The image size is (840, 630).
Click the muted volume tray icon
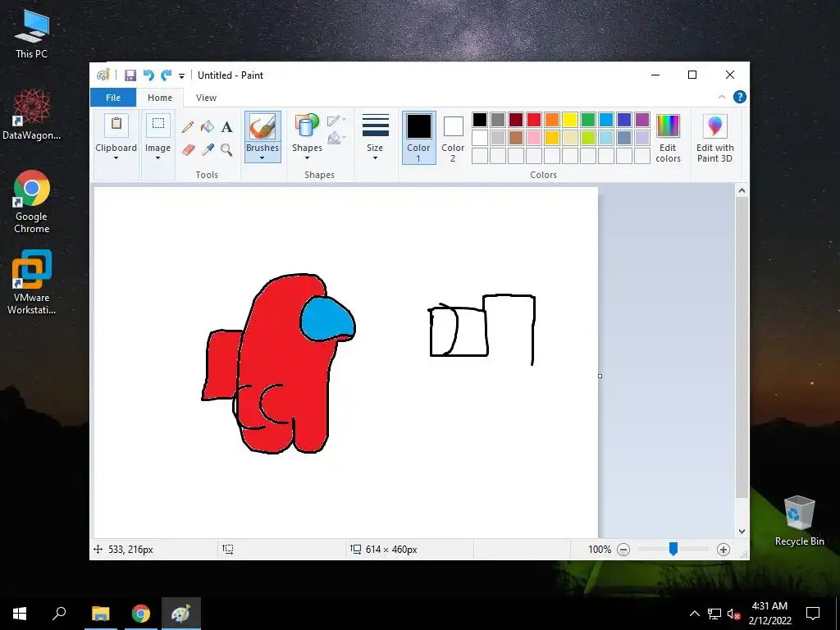(x=733, y=614)
